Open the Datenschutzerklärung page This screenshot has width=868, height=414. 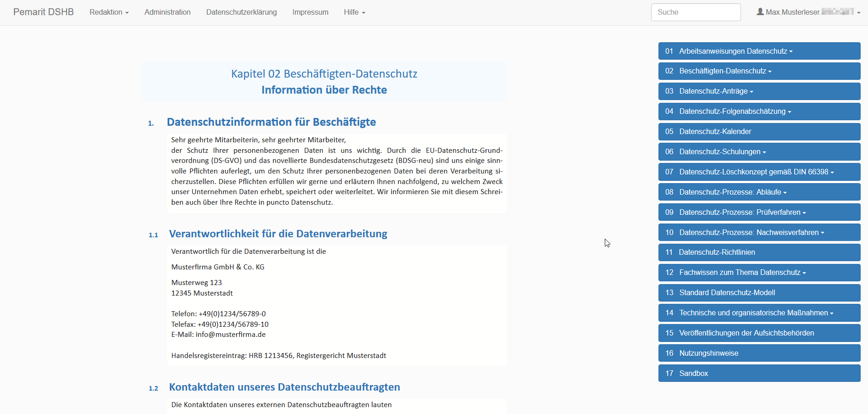241,12
